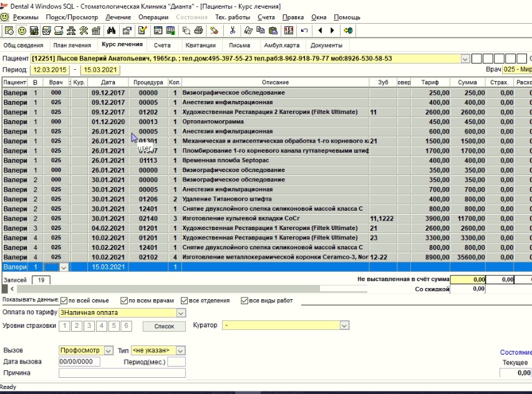Click the scissors cut icon
532x394 pixels.
click(233, 30)
